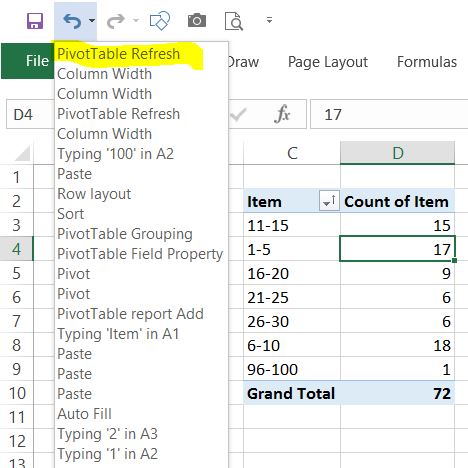468x468 pixels.
Task: Open the Undo history dropdown arrow
Action: point(92,21)
